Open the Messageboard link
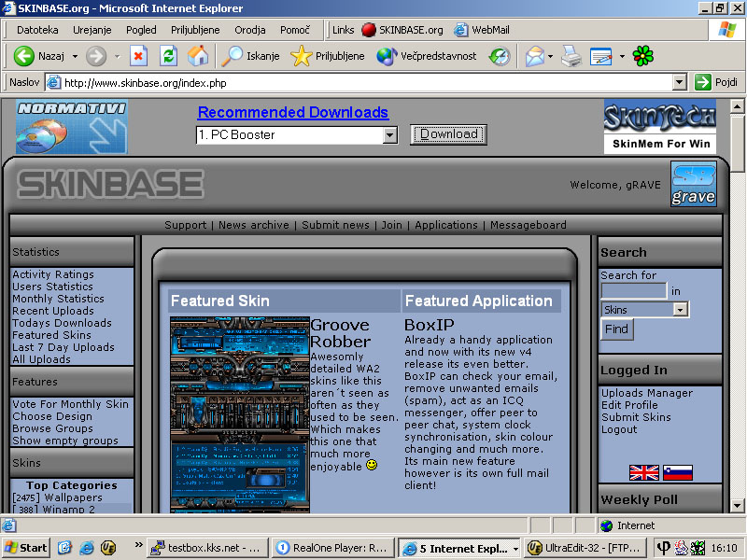 click(528, 225)
